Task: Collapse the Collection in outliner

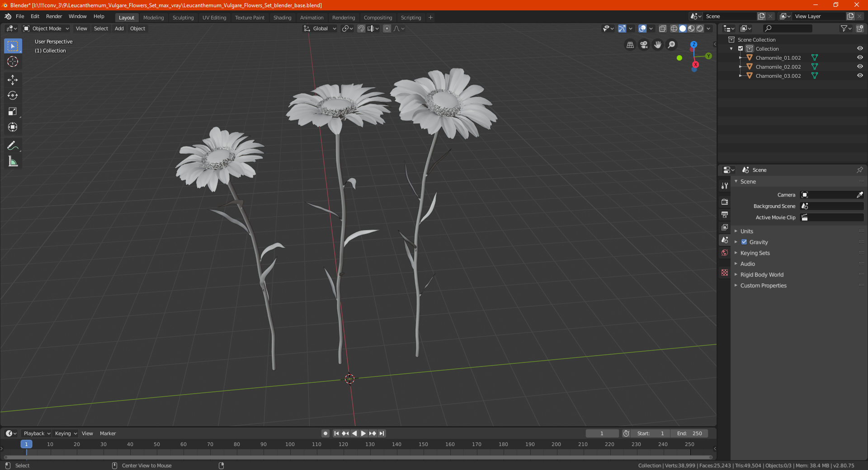Action: (x=731, y=49)
